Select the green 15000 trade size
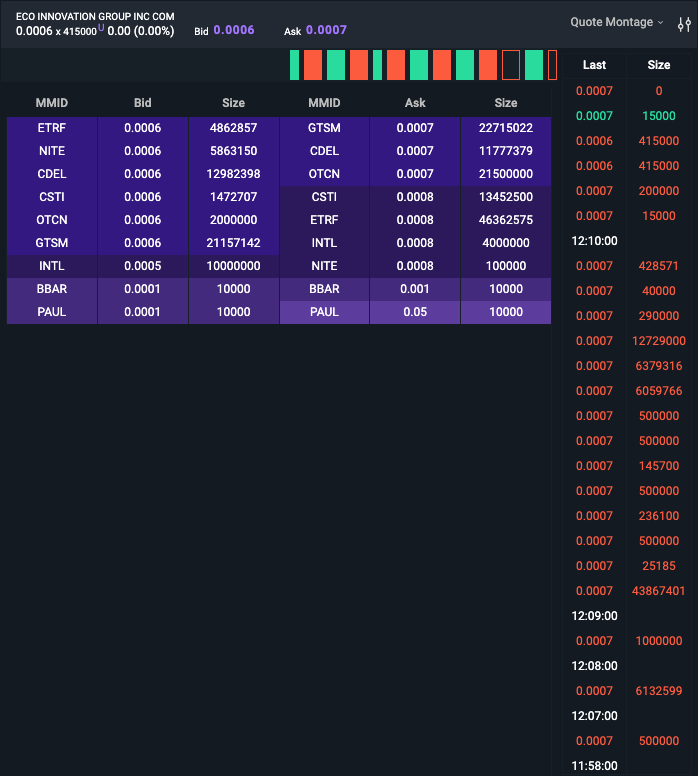Image resolution: width=698 pixels, height=776 pixels. (658, 116)
